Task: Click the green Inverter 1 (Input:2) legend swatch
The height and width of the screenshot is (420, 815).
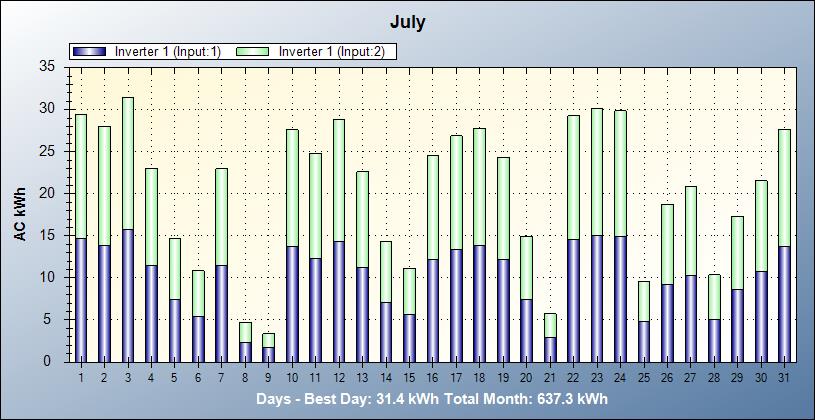Action: click(255, 52)
